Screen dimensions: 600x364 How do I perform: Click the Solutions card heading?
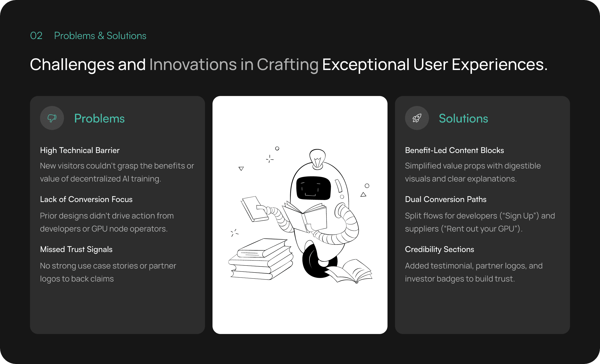[x=463, y=118]
